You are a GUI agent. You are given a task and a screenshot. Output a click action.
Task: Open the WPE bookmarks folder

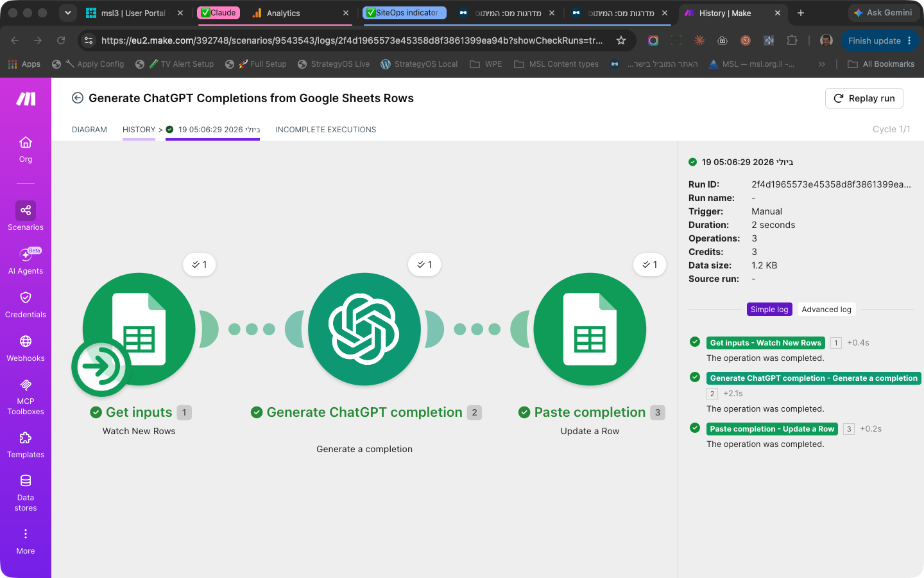486,64
